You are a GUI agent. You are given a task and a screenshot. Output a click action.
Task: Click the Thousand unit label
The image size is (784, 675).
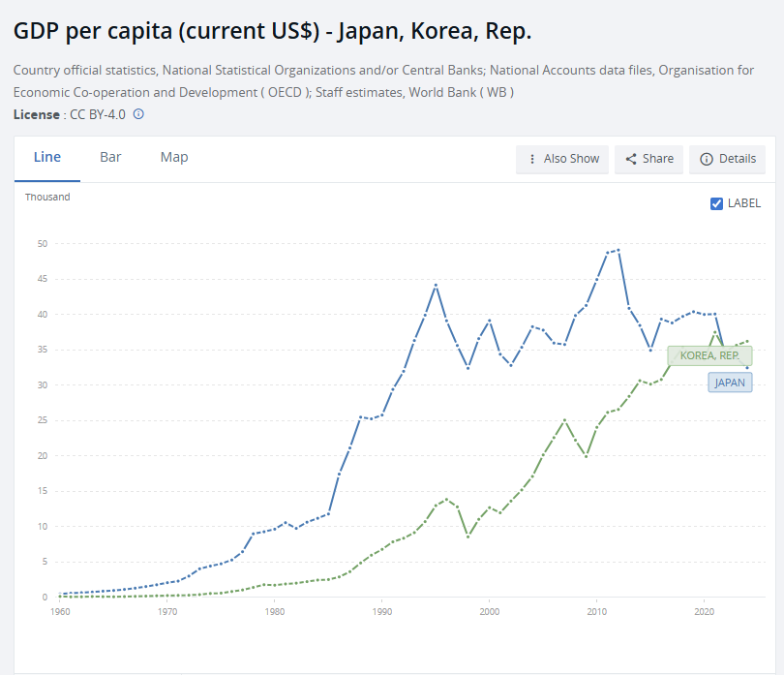tap(47, 198)
